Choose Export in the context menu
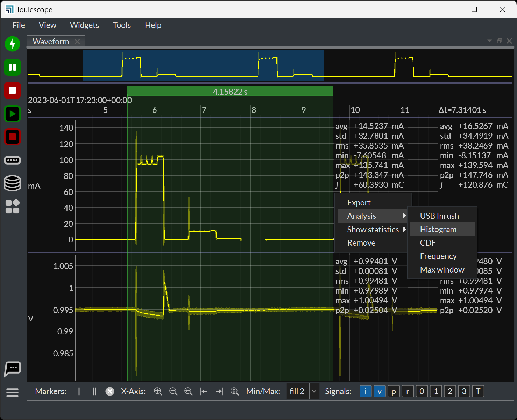The width and height of the screenshot is (517, 420). pyautogui.click(x=373, y=203)
